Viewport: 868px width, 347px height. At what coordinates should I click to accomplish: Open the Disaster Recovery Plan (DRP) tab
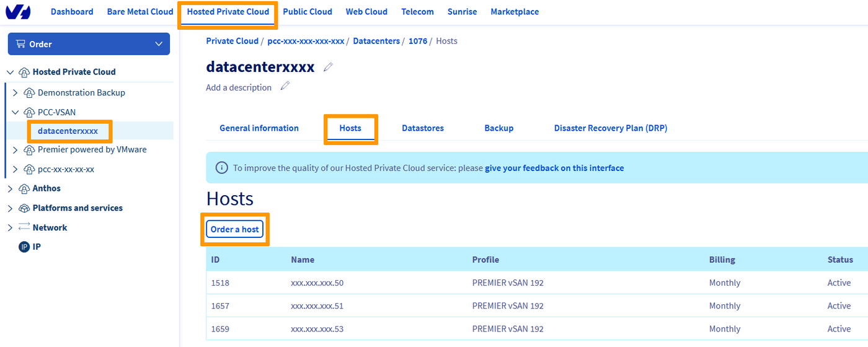(x=610, y=128)
